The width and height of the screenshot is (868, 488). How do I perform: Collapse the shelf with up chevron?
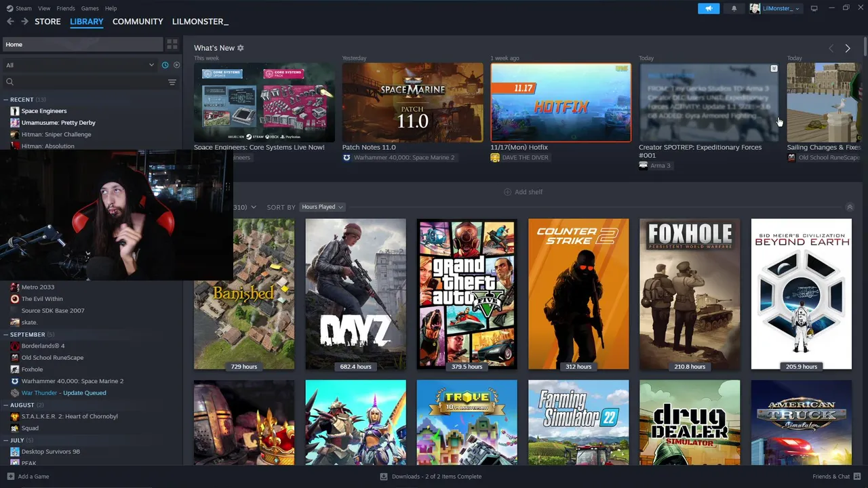pyautogui.click(x=850, y=207)
